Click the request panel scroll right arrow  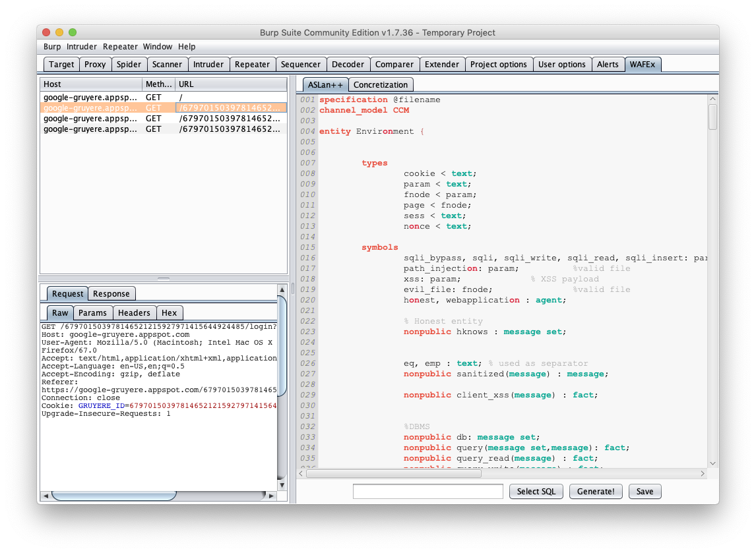coord(271,496)
